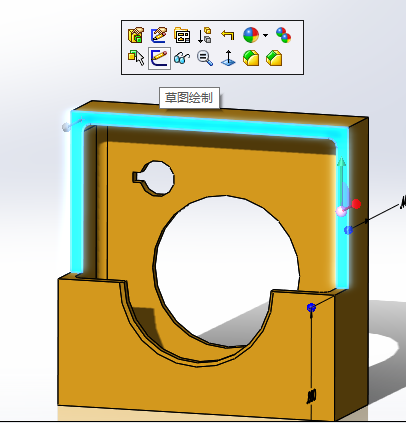Hide the selection using the glasses icon
This screenshot has width=406, height=423.
[x=182, y=58]
